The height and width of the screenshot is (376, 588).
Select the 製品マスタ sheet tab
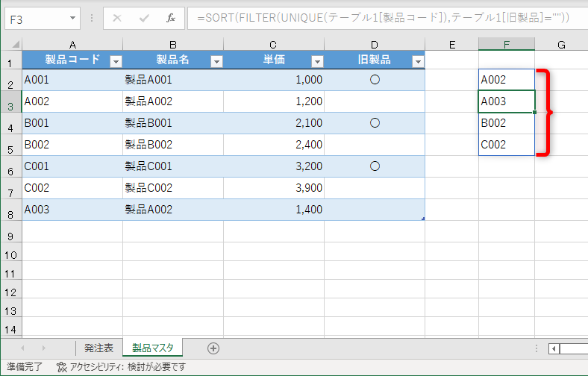pyautogui.click(x=153, y=348)
